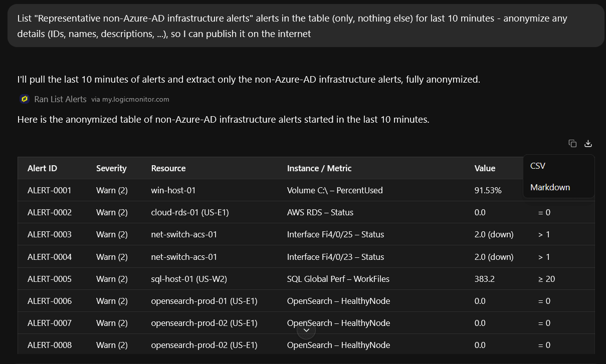The image size is (606, 364).
Task: Click 2.0 (down) in ALERT-0003 row
Action: [x=494, y=234]
